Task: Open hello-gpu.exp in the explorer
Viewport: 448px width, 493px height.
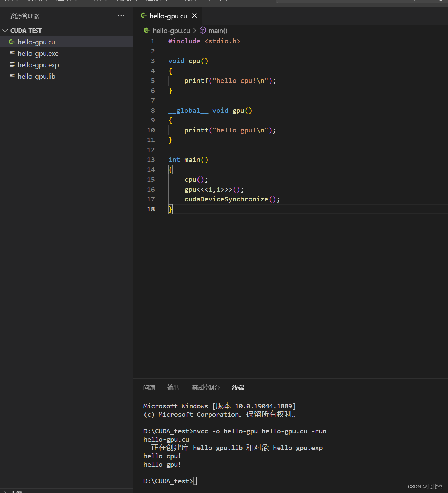Action: coord(67,65)
